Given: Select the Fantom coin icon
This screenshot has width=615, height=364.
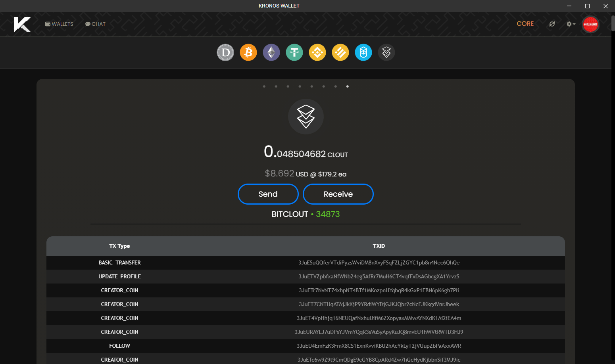Looking at the screenshot, I should click(x=363, y=52).
